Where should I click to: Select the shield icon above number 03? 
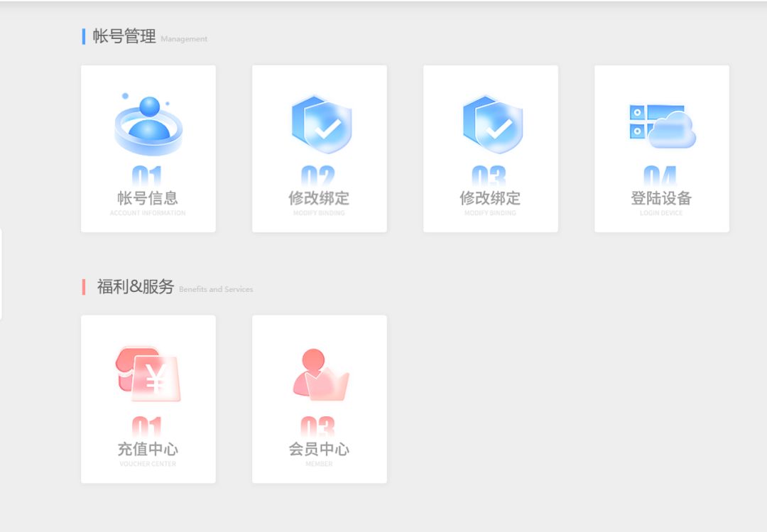[x=493, y=124]
